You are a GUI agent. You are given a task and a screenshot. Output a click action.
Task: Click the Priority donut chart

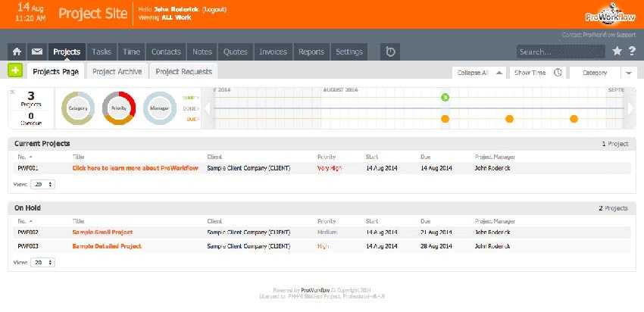coord(118,108)
